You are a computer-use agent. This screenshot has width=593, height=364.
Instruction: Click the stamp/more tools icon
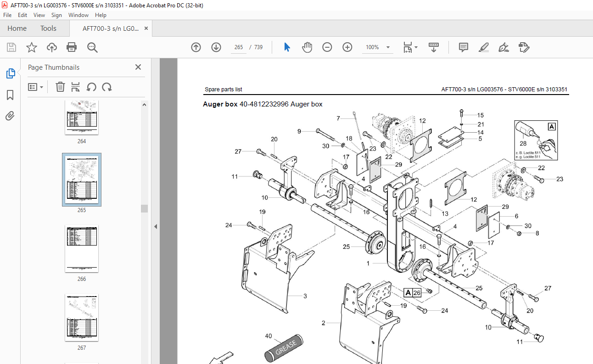[524, 47]
